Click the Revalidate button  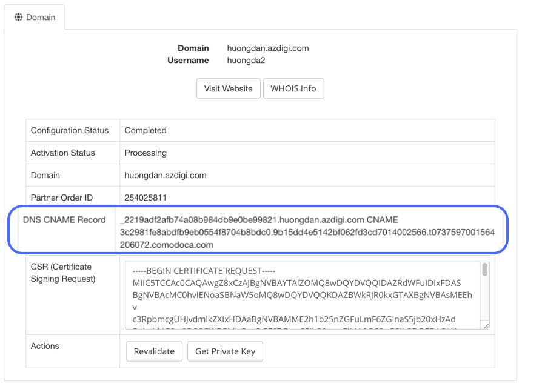(154, 351)
